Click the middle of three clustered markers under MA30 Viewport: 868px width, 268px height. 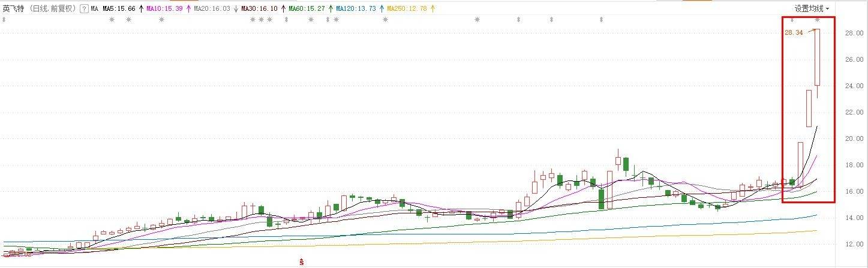click(261, 20)
